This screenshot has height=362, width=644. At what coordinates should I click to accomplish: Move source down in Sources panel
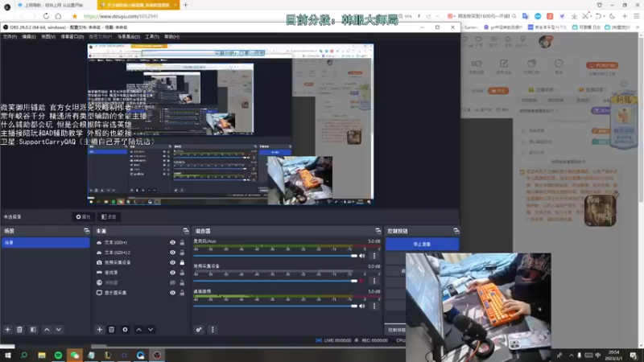click(x=151, y=330)
